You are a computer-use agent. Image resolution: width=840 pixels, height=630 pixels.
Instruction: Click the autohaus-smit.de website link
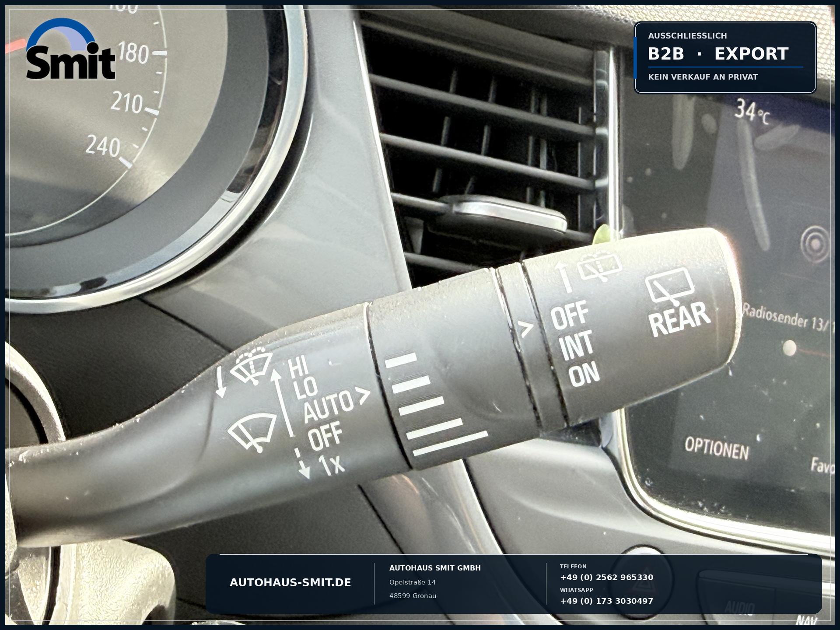pyautogui.click(x=290, y=583)
